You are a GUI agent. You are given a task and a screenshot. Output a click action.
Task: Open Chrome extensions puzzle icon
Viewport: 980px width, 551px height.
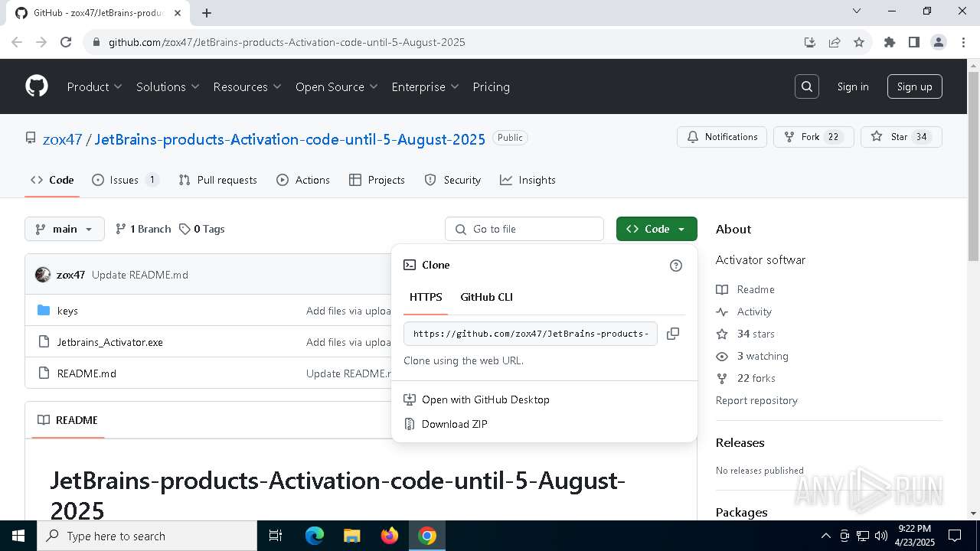coord(890,42)
